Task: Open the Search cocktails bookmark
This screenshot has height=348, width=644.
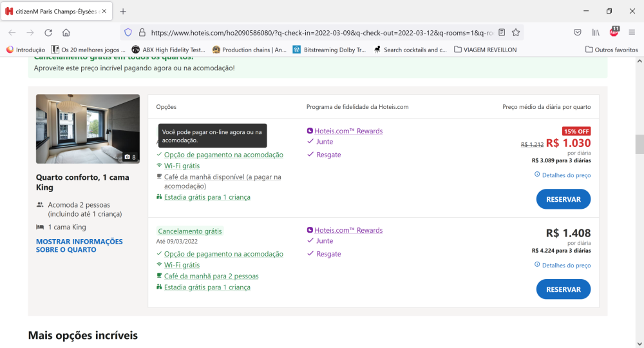Action: pos(410,50)
